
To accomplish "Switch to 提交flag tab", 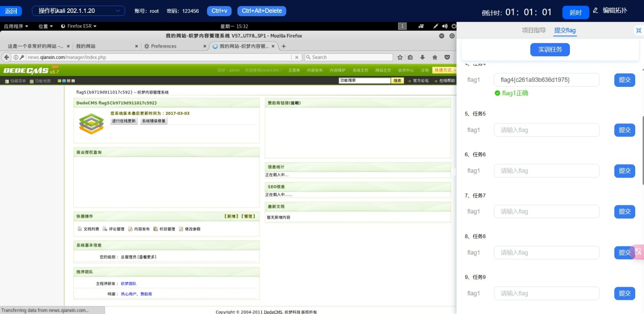I will tap(565, 30).
